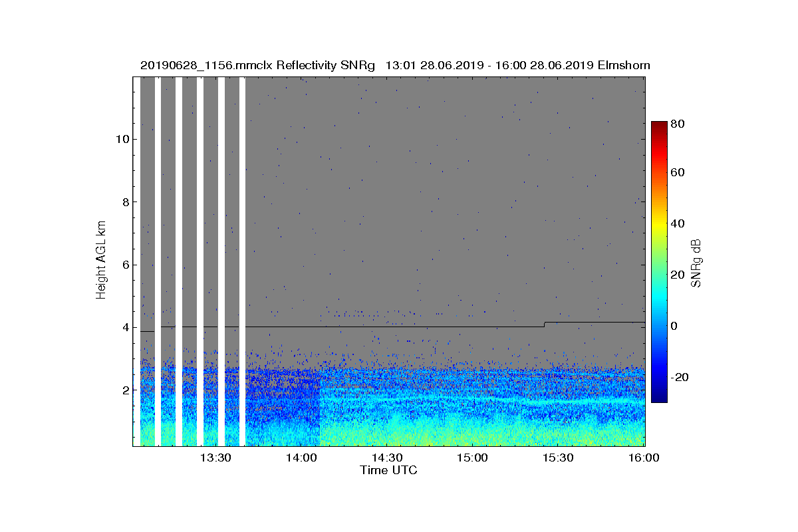Click the colorbar value label 40
This screenshot has height=532, width=798.
pyautogui.click(x=678, y=223)
